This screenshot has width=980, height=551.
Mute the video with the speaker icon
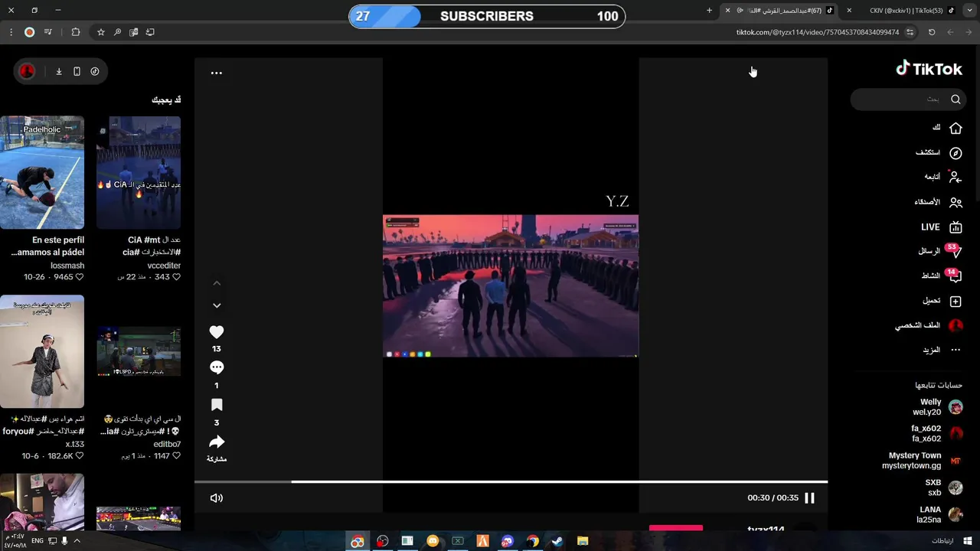[x=217, y=497]
